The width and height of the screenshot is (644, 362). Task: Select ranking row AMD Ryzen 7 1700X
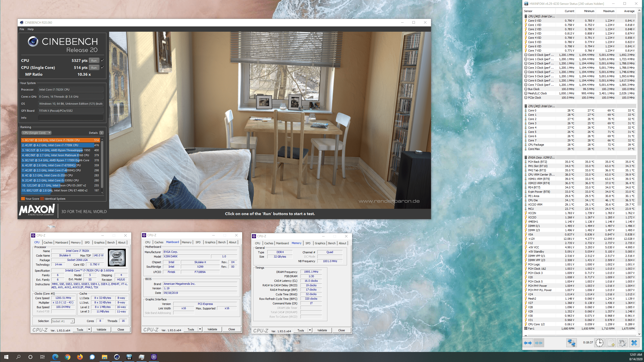(x=60, y=160)
